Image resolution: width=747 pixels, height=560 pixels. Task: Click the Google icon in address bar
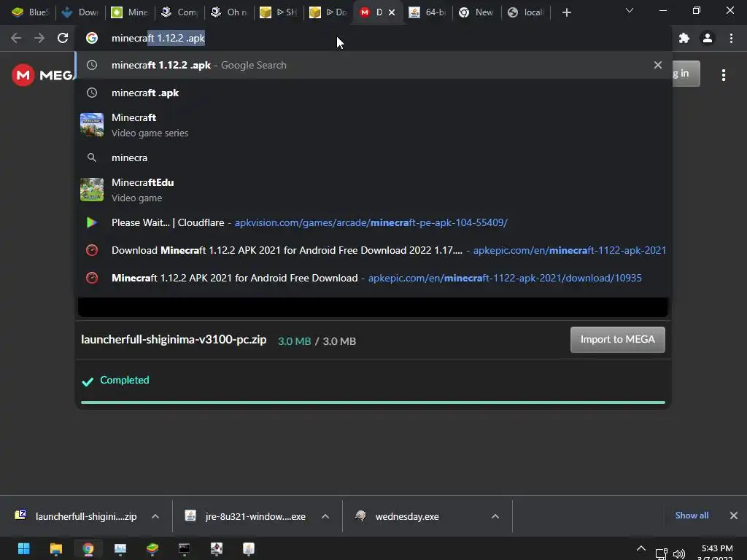(92, 38)
